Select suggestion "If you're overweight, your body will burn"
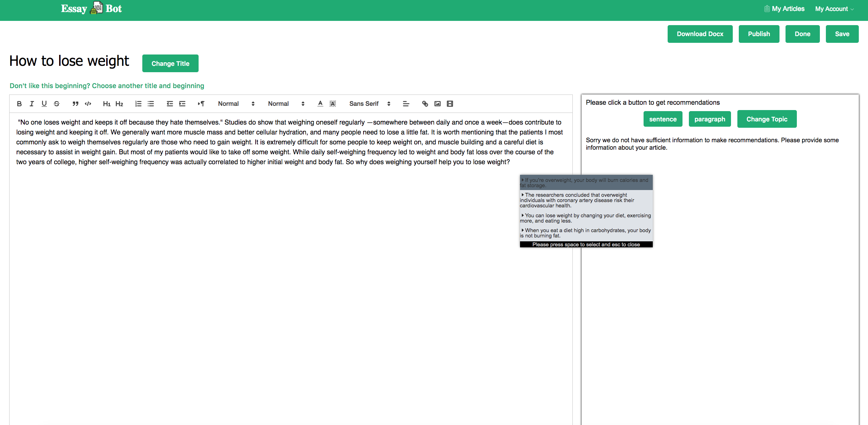The height and width of the screenshot is (425, 868). point(586,183)
